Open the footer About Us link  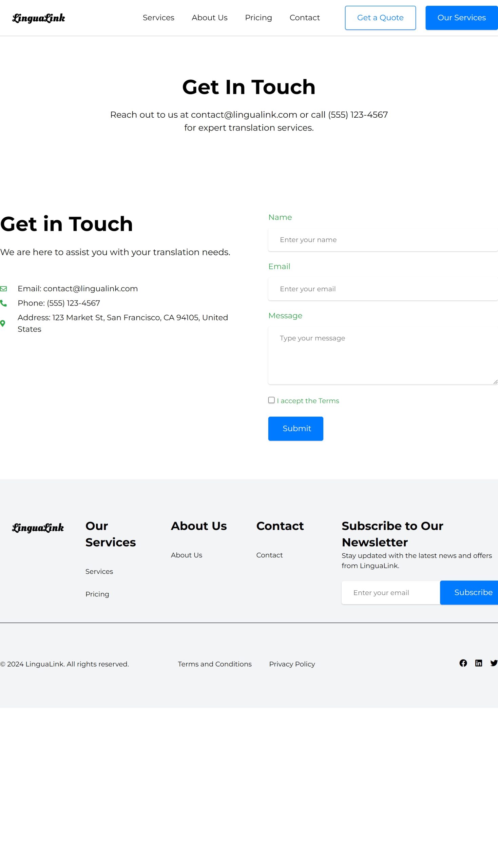click(186, 555)
